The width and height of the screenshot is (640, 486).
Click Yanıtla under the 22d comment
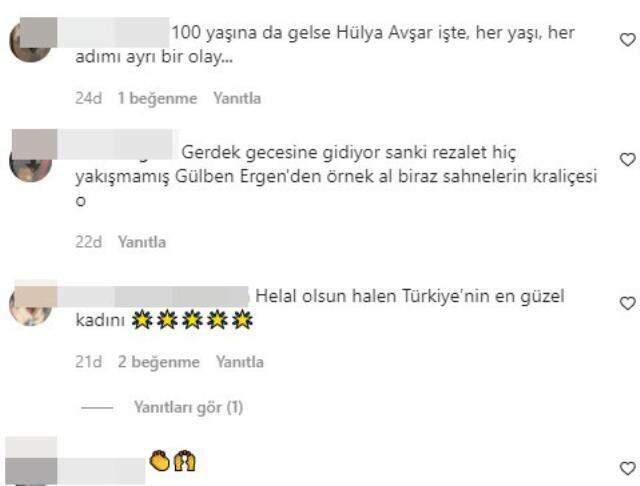pyautogui.click(x=142, y=242)
